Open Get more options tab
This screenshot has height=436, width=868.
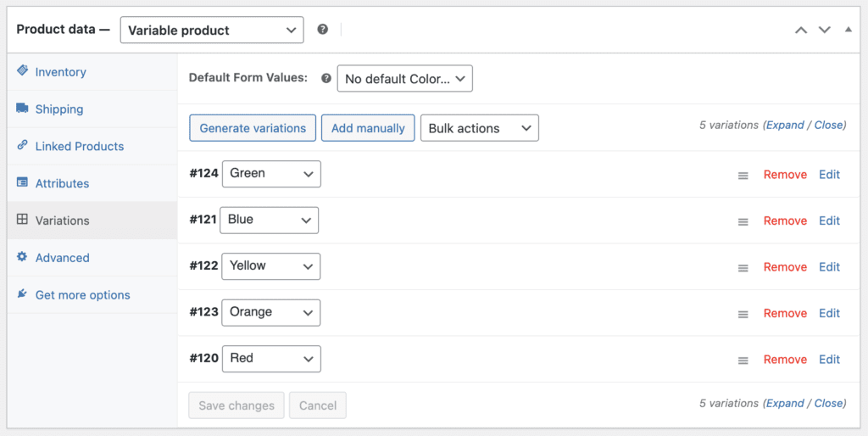92,294
